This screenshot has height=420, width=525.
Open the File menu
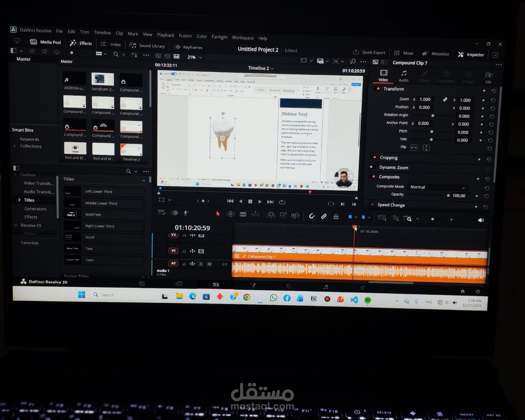pyautogui.click(x=59, y=31)
